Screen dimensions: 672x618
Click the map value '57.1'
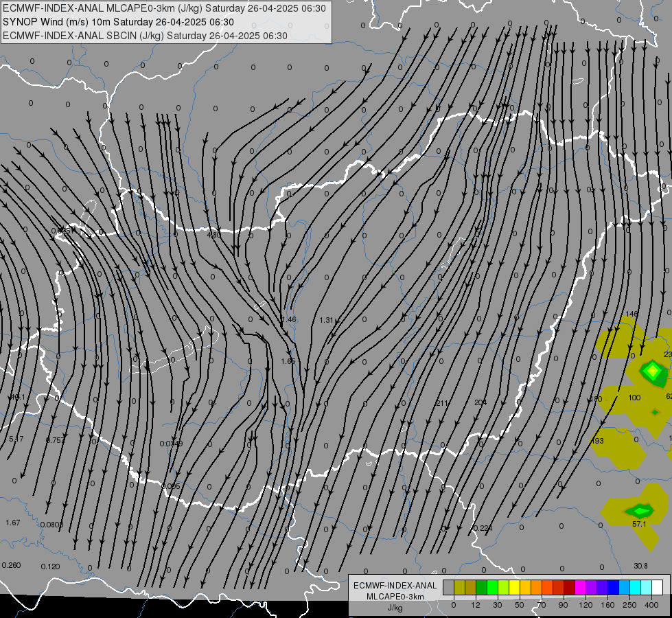[x=639, y=524]
